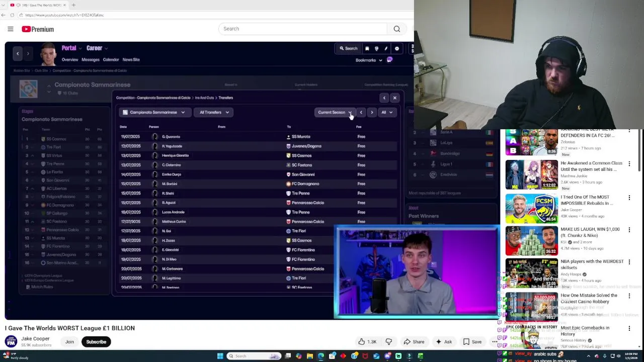Open the game settings gear icon

click(397, 49)
